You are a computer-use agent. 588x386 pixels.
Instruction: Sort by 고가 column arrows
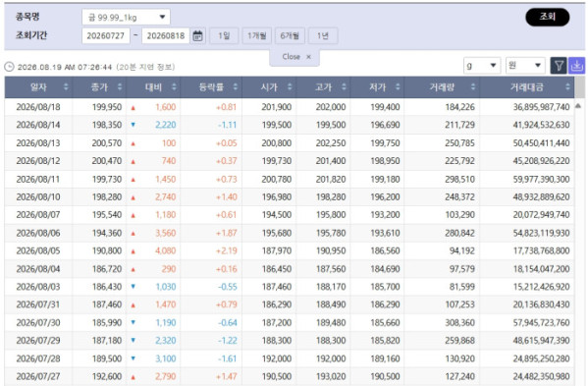pos(344,87)
